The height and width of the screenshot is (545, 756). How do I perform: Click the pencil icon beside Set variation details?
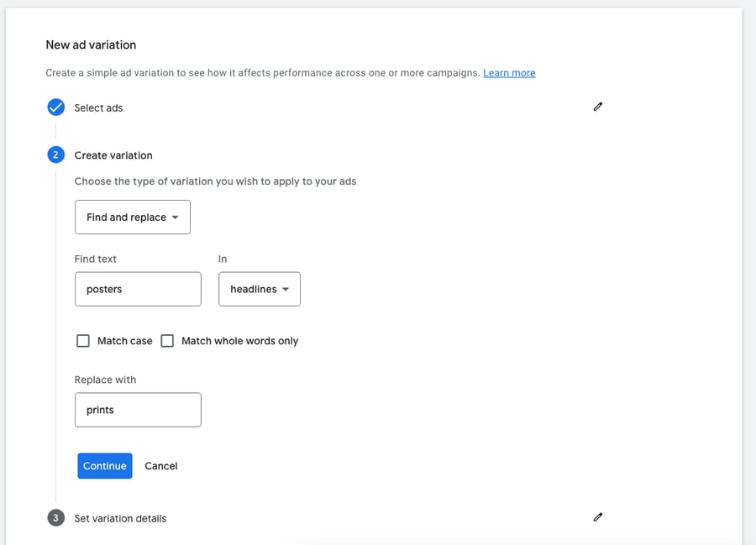point(597,517)
